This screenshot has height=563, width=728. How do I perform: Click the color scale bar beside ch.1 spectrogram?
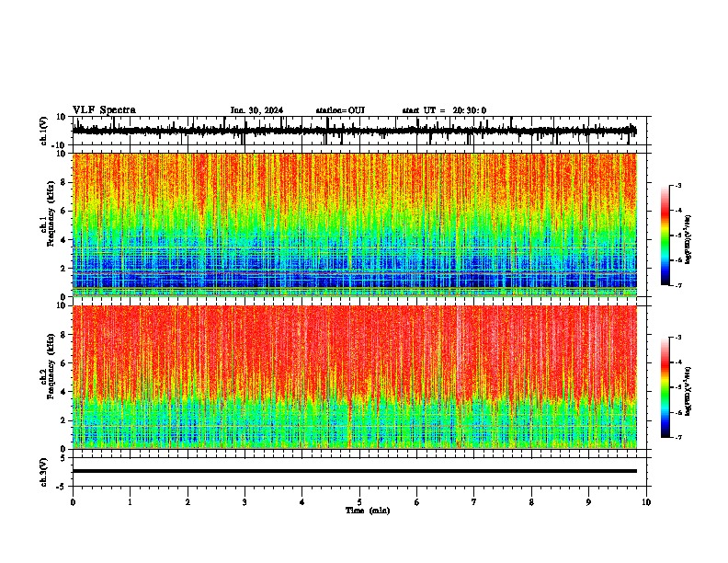(x=665, y=236)
